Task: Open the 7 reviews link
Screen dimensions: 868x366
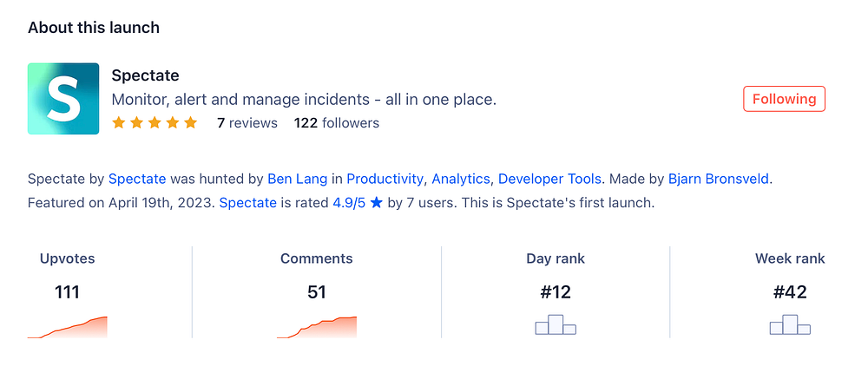Action: [247, 123]
